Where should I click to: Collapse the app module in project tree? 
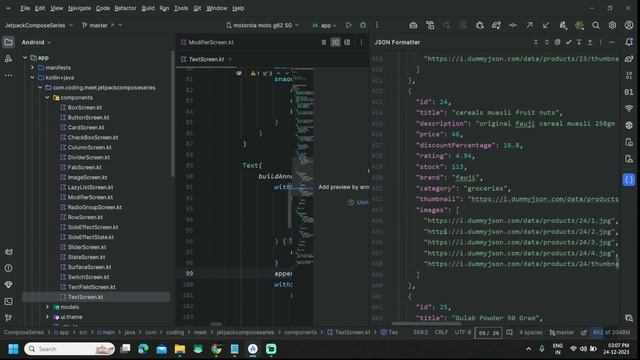25,58
